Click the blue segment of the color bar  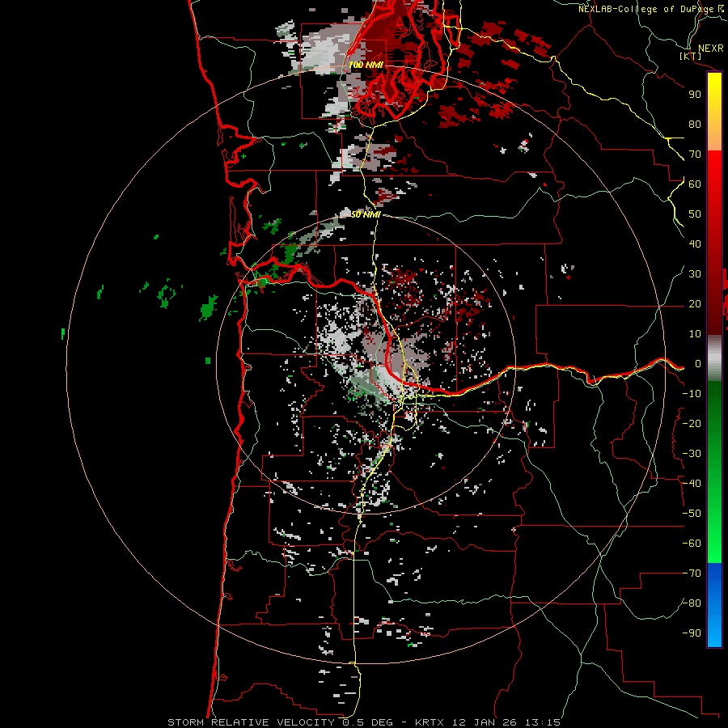click(x=714, y=604)
